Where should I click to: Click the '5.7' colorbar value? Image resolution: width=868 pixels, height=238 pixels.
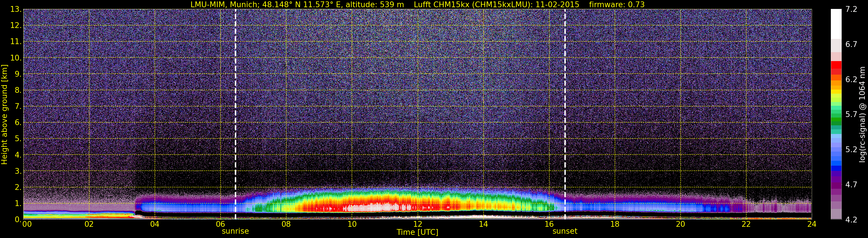(851, 114)
